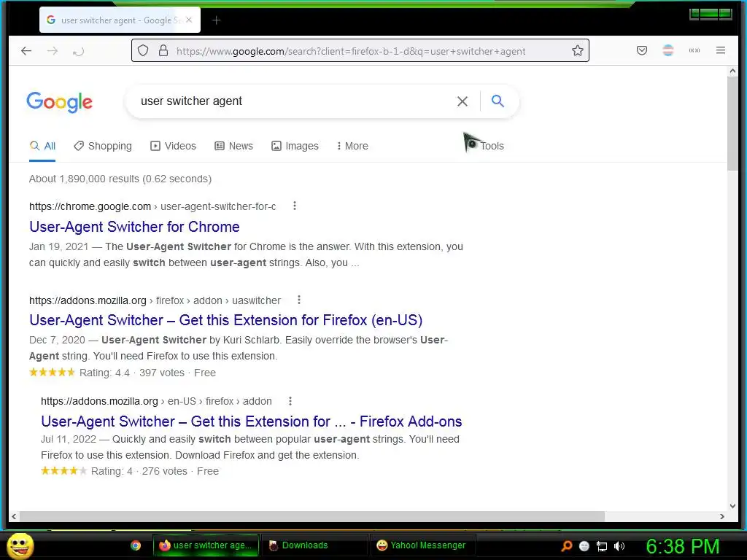Click the striped flag extension icon
747x560 pixels.
(x=668, y=50)
